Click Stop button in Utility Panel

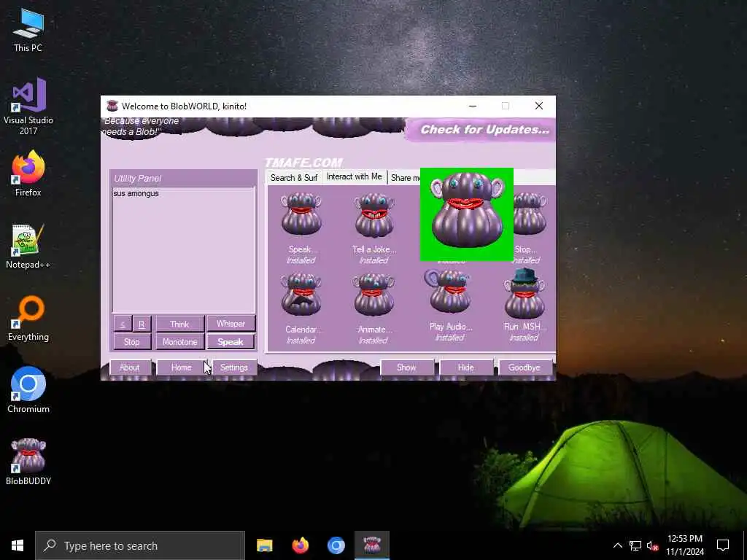132,342
